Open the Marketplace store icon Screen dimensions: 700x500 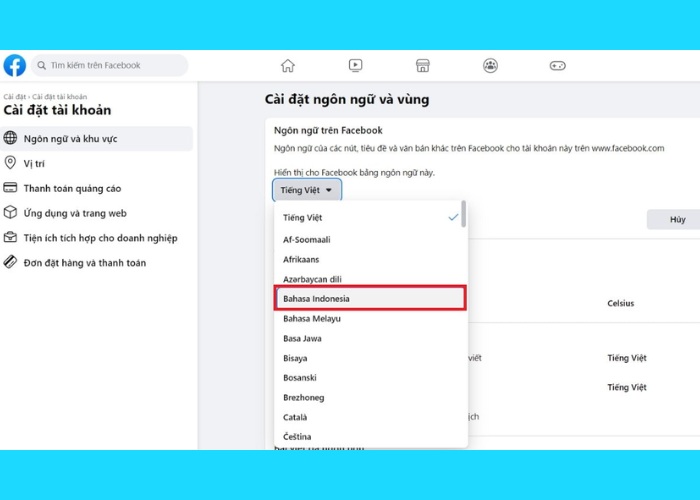(422, 66)
